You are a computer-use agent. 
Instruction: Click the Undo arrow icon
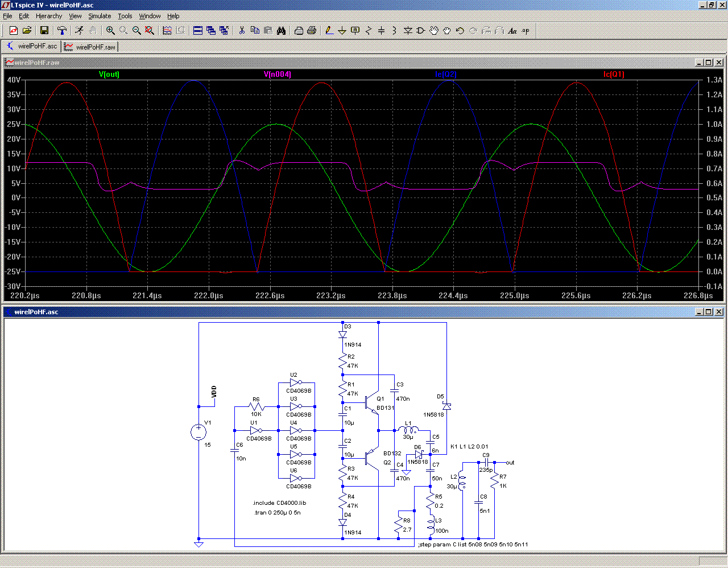[x=460, y=31]
